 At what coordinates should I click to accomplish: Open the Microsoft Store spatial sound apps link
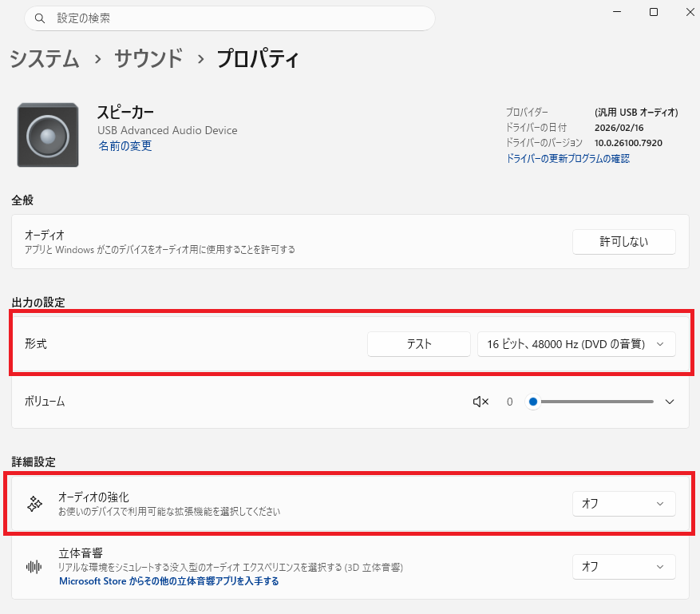coord(168,582)
